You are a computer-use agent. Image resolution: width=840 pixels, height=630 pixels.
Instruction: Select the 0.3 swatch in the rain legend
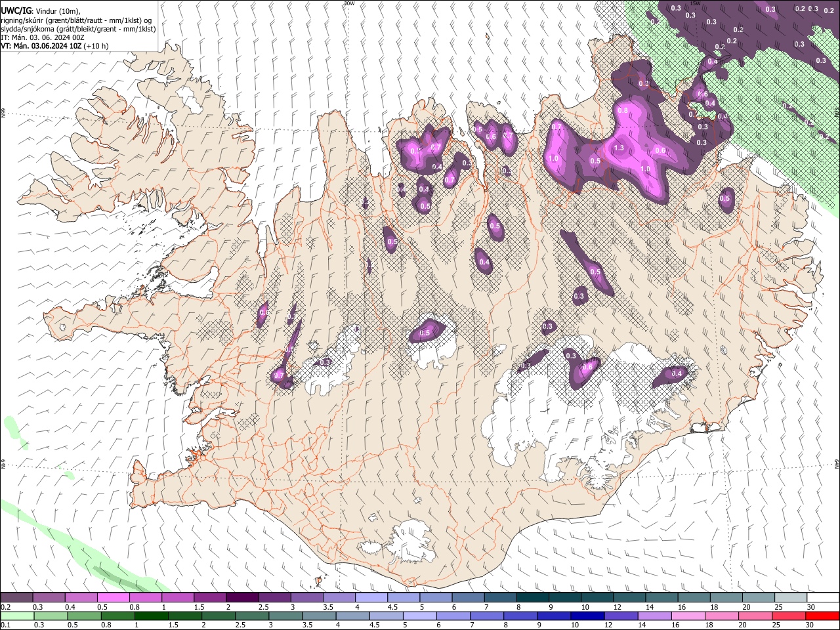(51, 616)
